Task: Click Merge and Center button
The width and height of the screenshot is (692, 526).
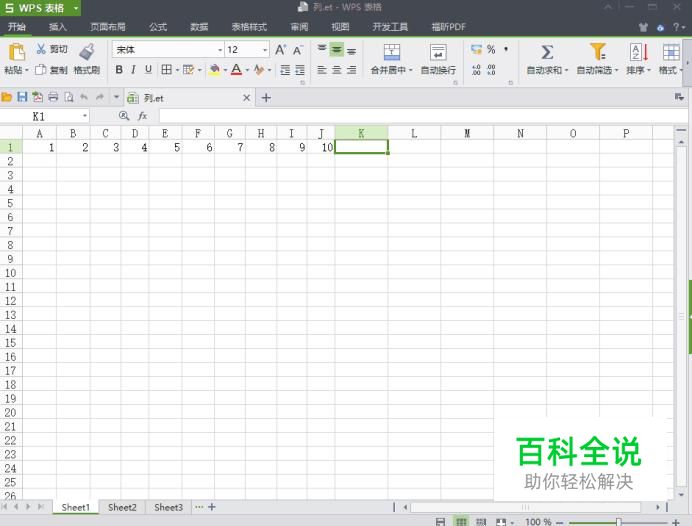Action: (391, 59)
